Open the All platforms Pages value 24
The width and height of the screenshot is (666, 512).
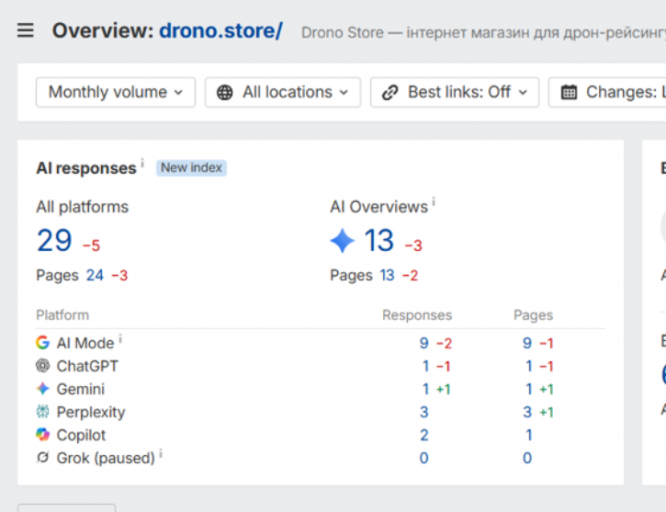[95, 275]
